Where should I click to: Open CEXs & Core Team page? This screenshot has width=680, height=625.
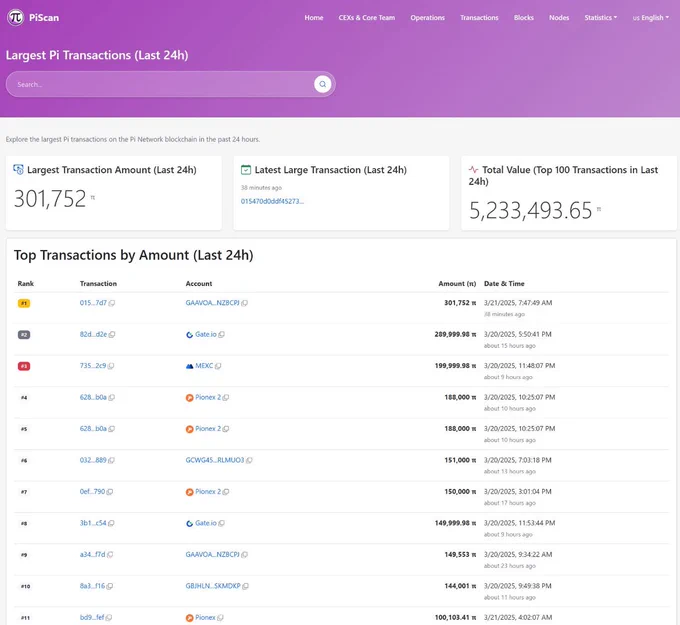(366, 18)
